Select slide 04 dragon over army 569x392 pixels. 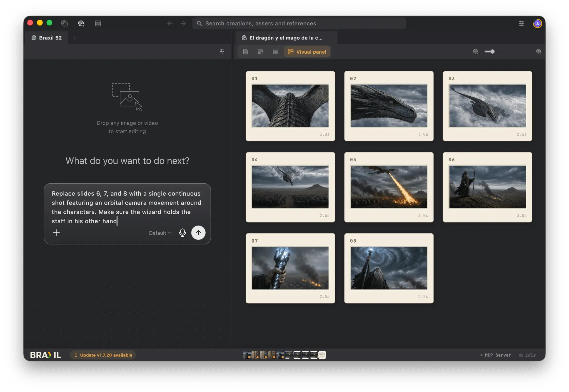coord(290,187)
